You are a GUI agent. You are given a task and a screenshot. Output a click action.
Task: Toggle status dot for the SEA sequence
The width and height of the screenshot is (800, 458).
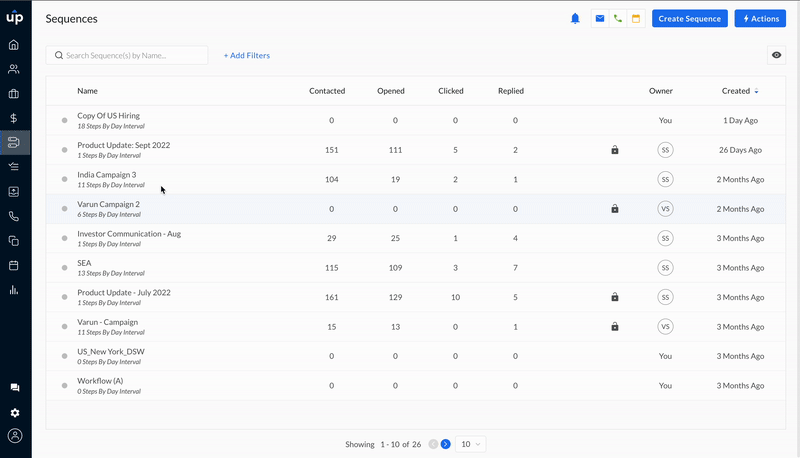64,268
